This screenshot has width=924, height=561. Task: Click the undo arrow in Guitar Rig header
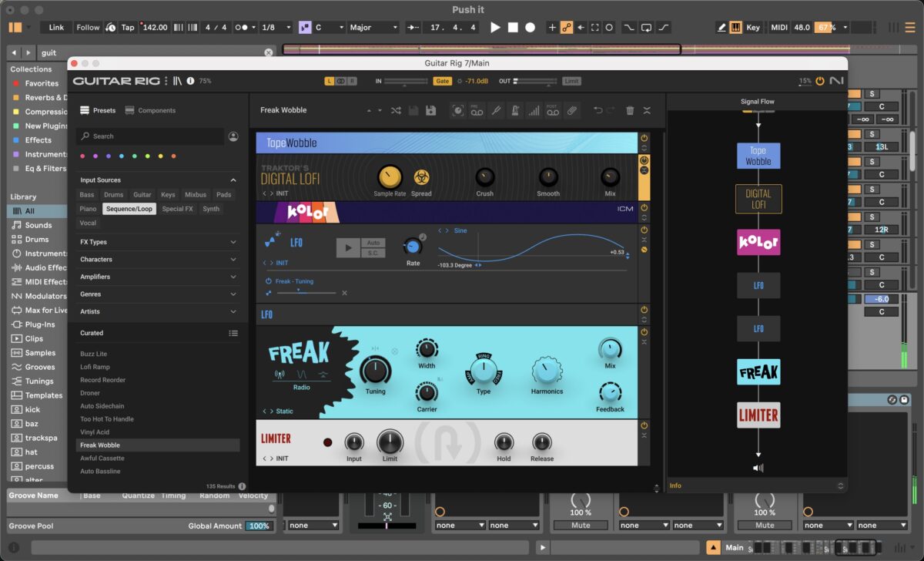click(598, 111)
